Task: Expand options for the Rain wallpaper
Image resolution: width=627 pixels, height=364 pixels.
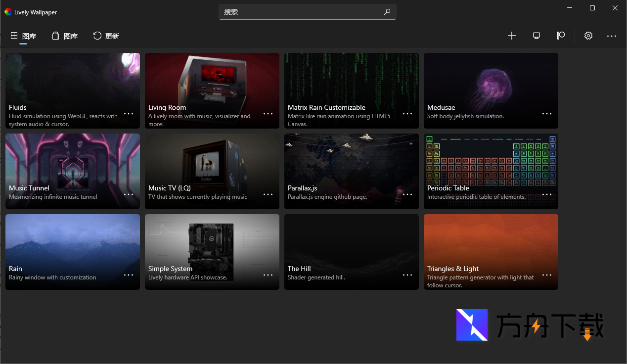Action: point(129,275)
